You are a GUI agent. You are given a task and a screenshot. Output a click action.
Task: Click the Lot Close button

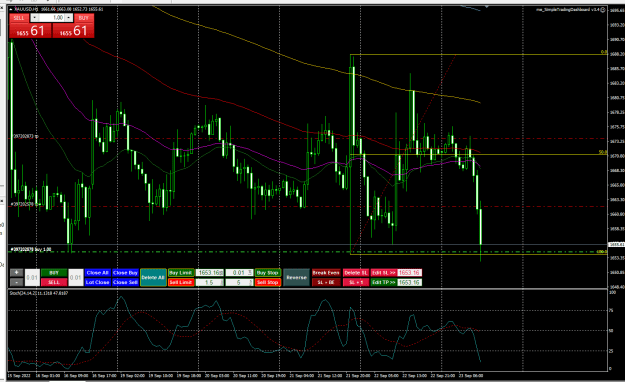click(x=97, y=282)
